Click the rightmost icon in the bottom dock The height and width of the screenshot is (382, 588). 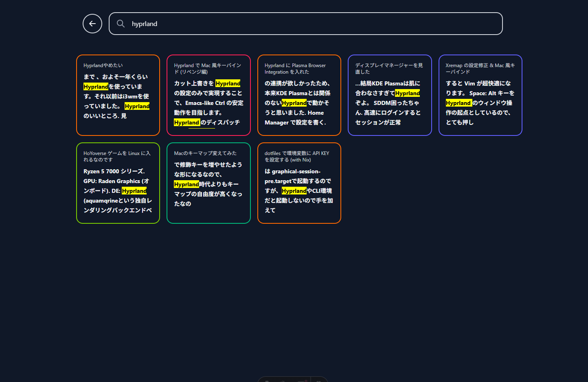coord(319,381)
